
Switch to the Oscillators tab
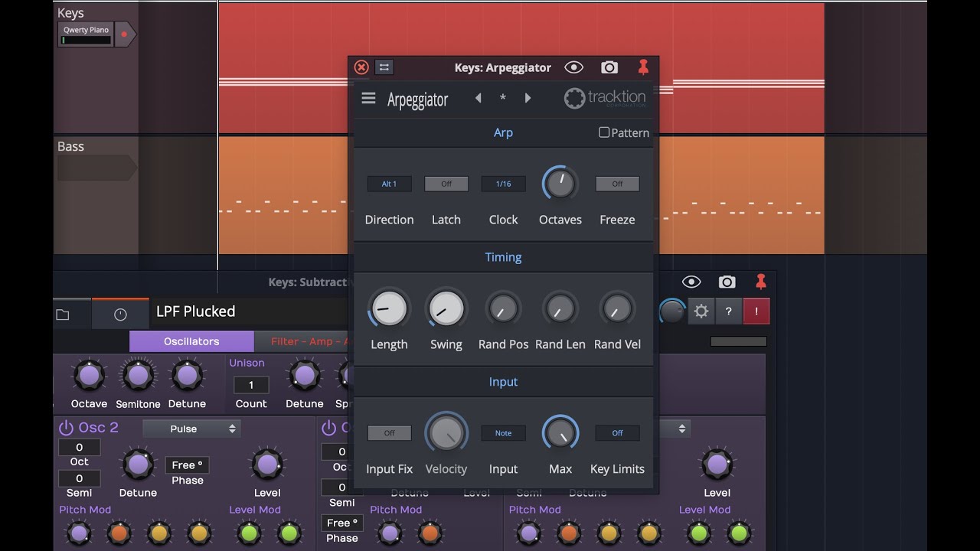(x=191, y=341)
